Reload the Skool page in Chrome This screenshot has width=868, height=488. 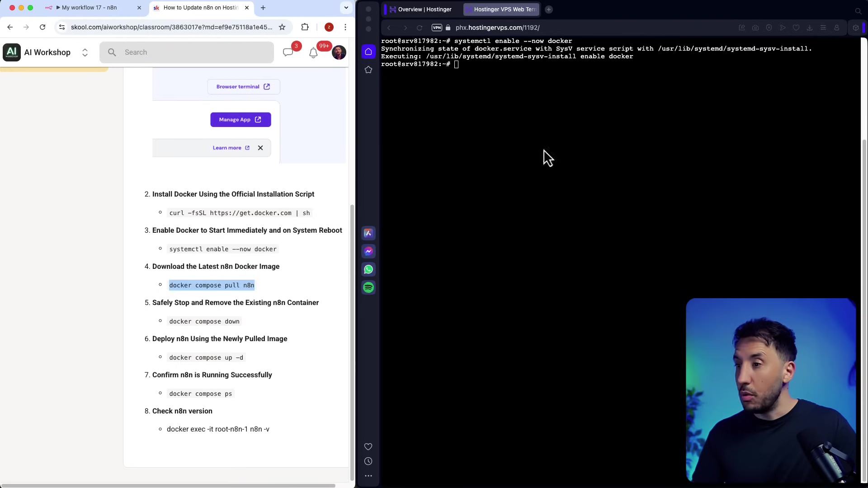(42, 27)
